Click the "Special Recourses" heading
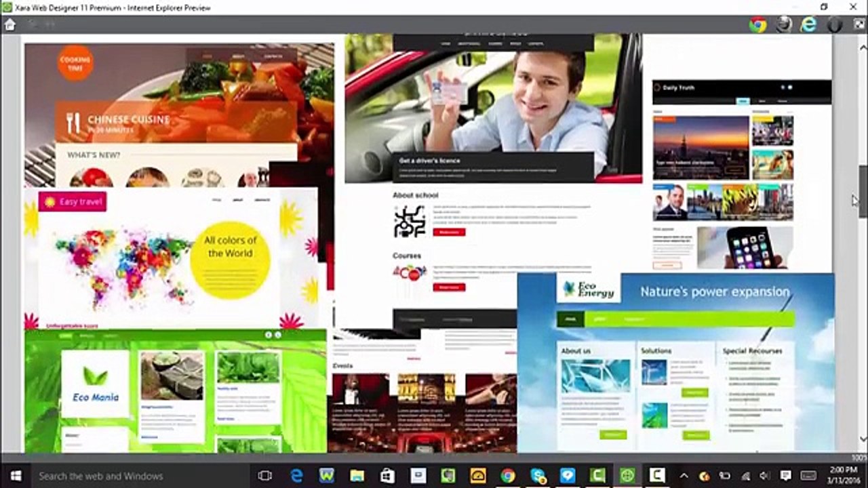868x488 pixels. 752,350
